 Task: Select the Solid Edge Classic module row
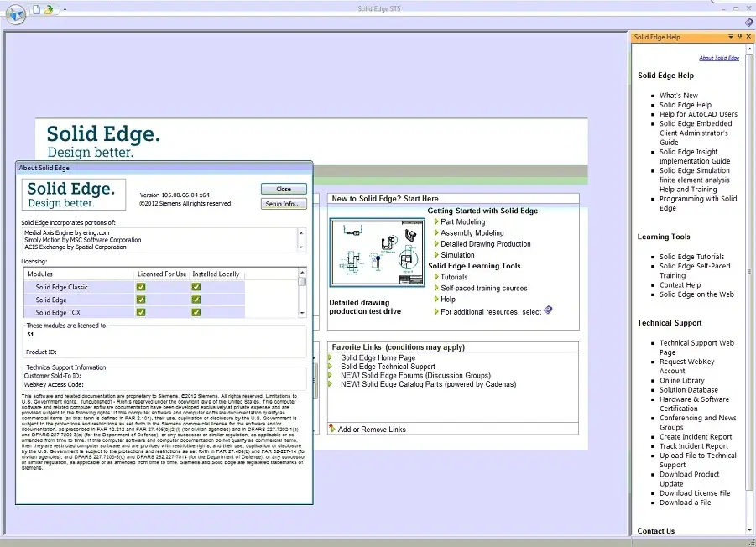134,287
